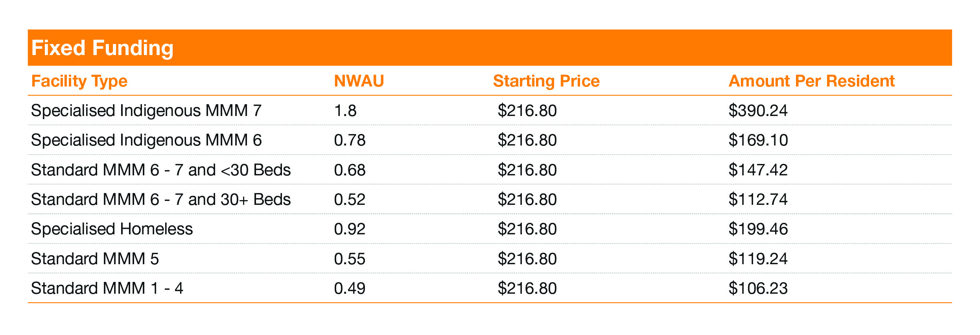Click the NWAU value 0.78
Image resolution: width=980 pixels, height=335 pixels.
coord(350,140)
